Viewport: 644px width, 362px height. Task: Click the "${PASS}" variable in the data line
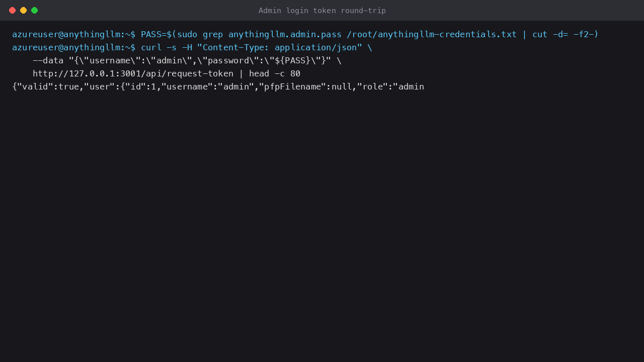pos(292,60)
